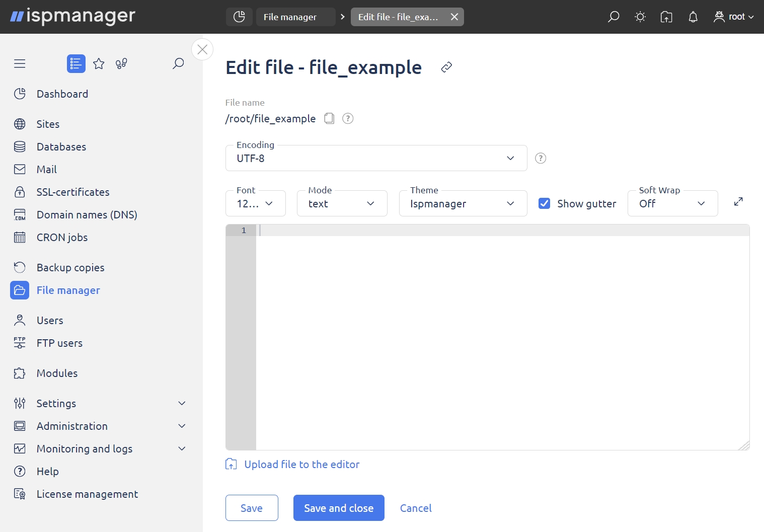Open SSL-certificates in the sidebar
764x532 pixels.
click(x=73, y=192)
